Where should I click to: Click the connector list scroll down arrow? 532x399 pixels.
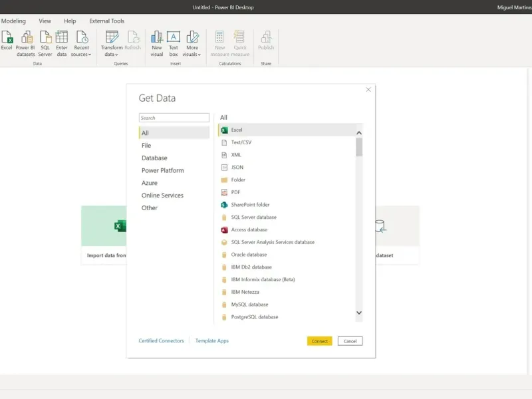pos(359,313)
